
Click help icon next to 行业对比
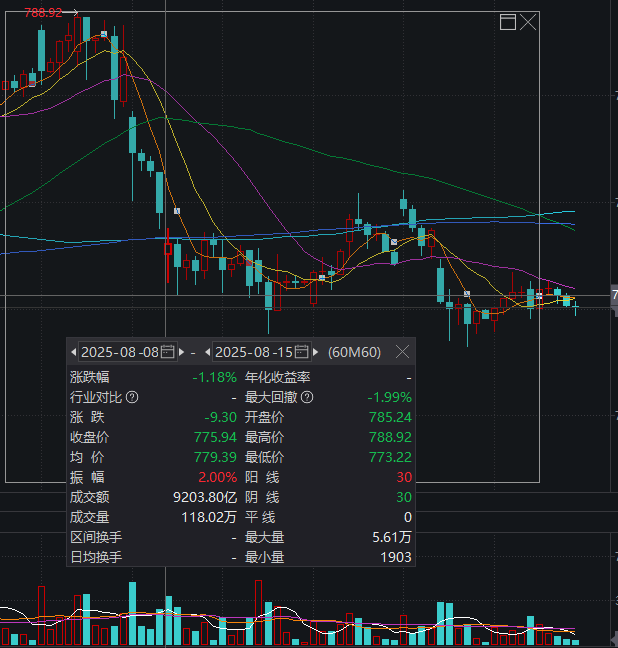(133, 397)
